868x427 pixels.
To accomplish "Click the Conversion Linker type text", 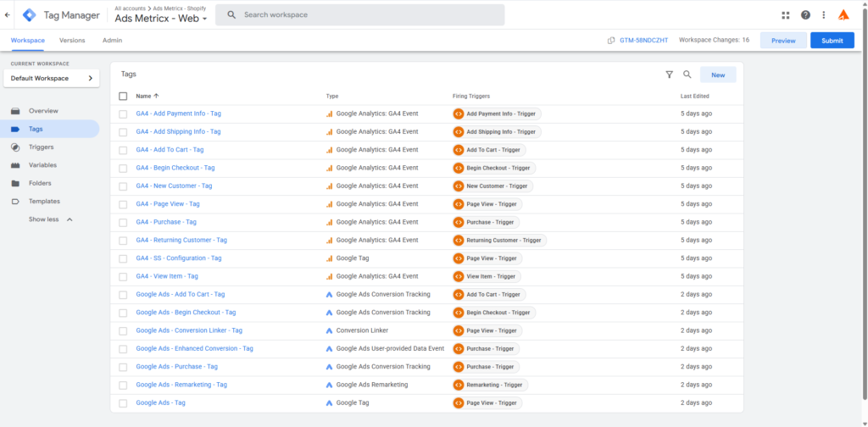I will coord(362,330).
